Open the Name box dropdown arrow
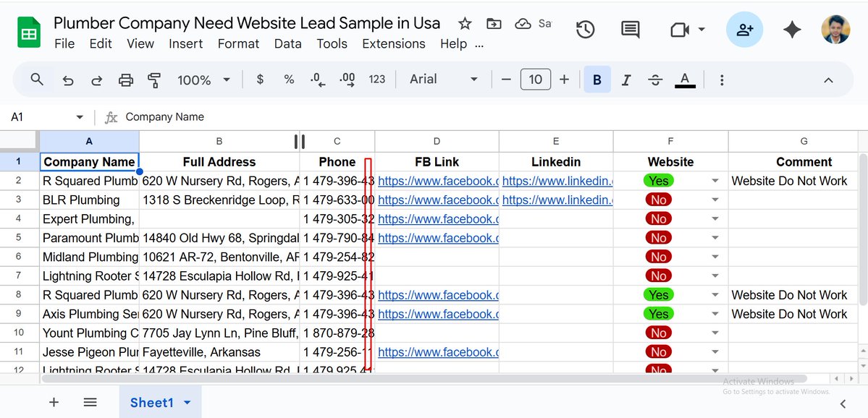 pyautogui.click(x=80, y=117)
